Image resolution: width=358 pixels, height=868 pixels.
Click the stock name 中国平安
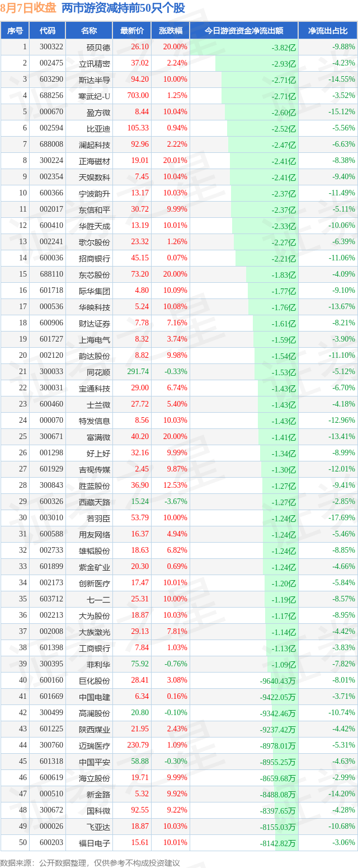coord(95,762)
